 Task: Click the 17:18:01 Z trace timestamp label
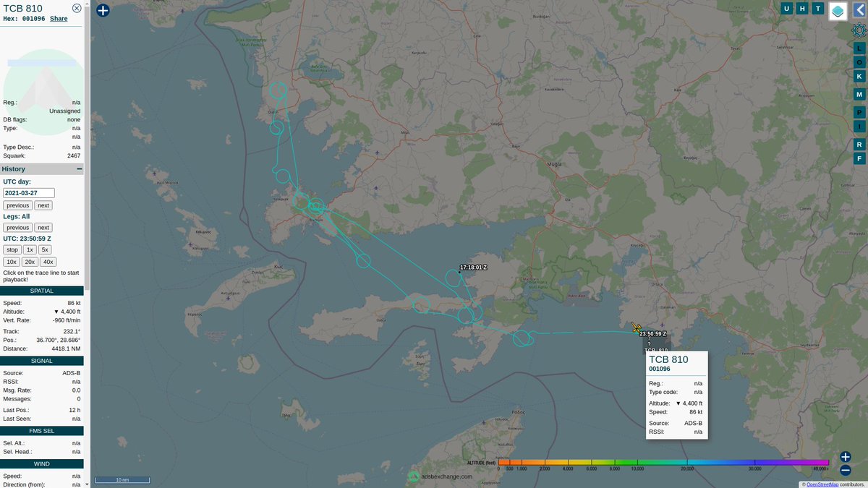[x=474, y=267]
